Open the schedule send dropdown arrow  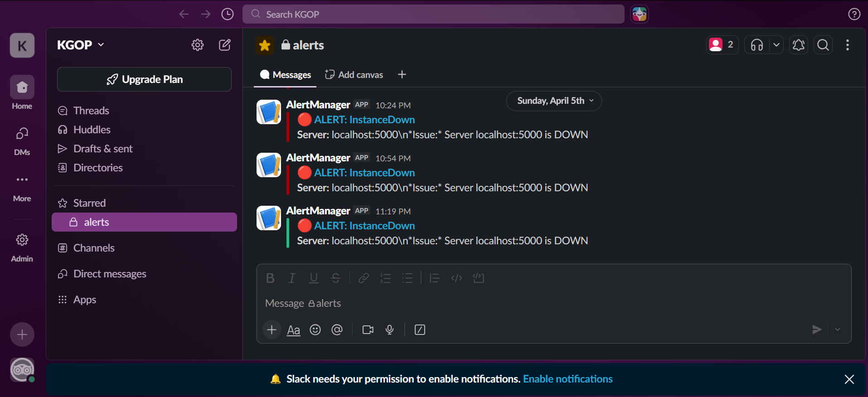pos(838,329)
